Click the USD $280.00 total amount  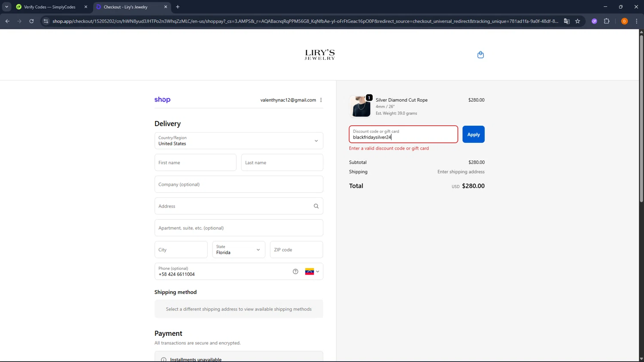click(468, 186)
